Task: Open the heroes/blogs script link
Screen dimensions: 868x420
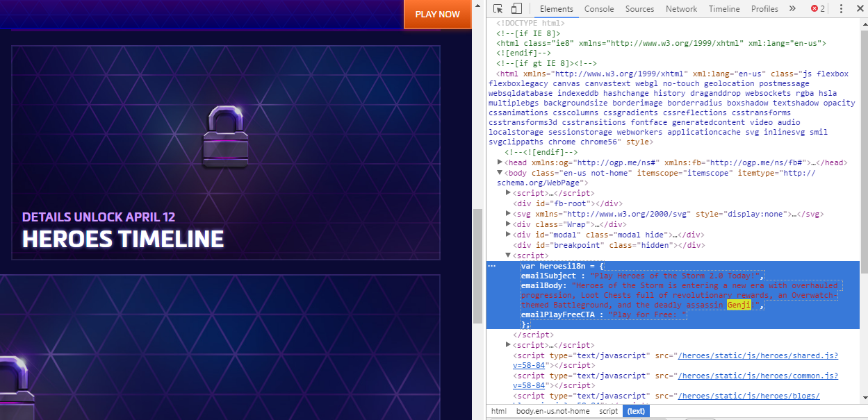Action: [x=748, y=396]
